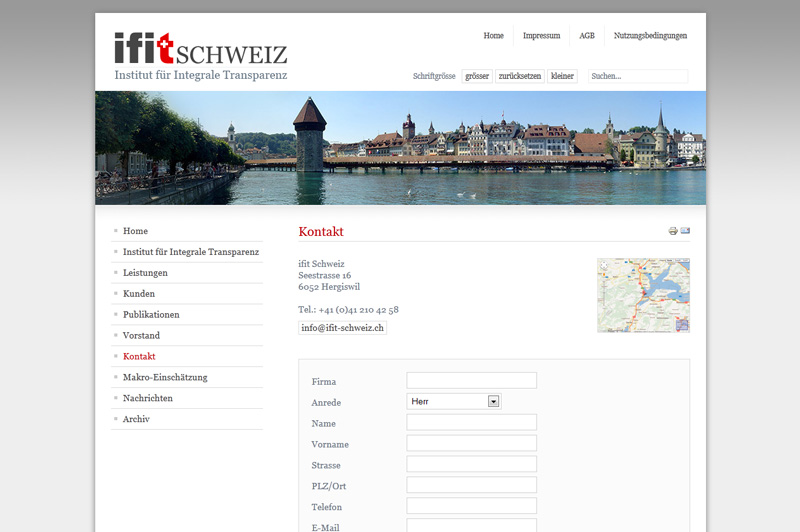Click the Firma input field

click(x=471, y=381)
